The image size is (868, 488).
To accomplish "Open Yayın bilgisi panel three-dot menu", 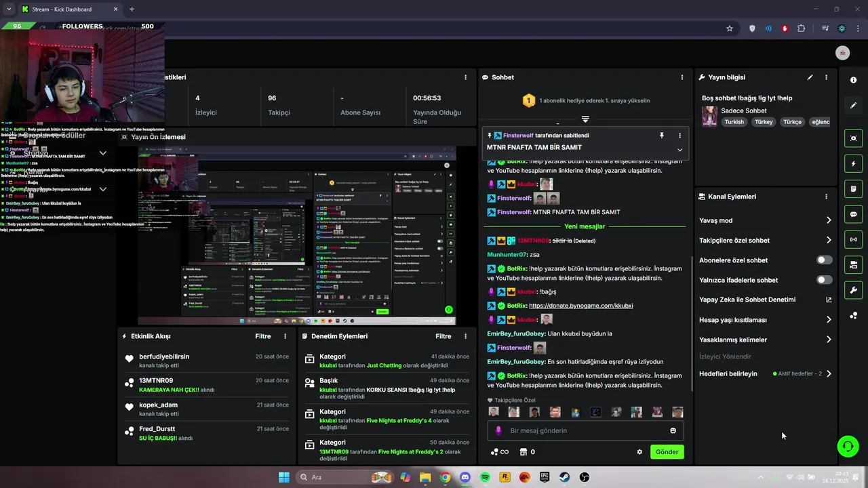I will point(826,77).
